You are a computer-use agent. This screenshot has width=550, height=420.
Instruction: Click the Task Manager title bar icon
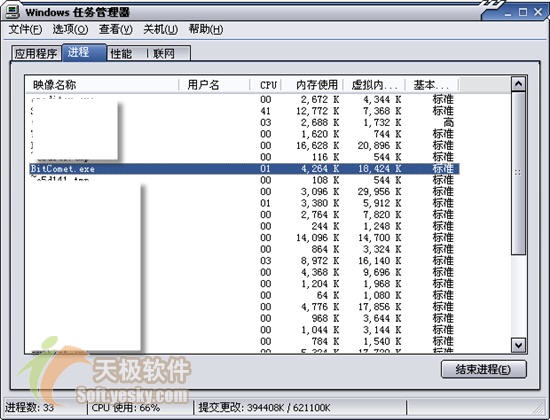pos(12,12)
